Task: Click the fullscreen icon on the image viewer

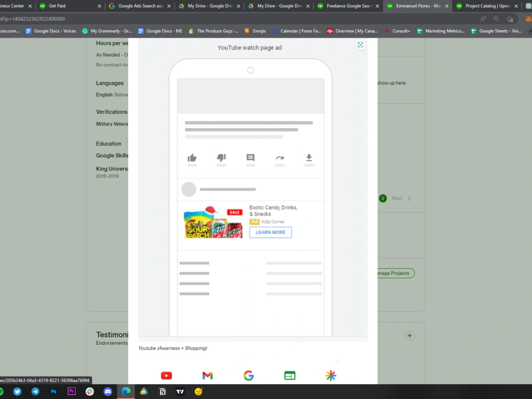Action: [360, 45]
